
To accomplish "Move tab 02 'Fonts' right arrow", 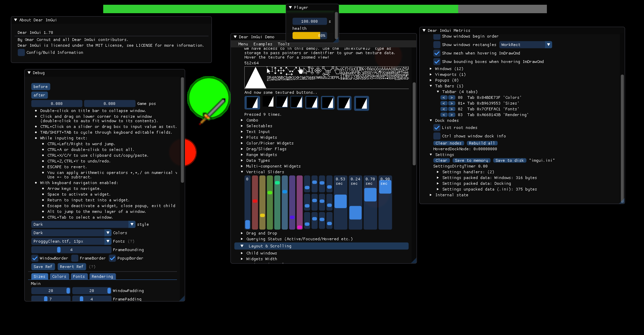I will coord(452,109).
